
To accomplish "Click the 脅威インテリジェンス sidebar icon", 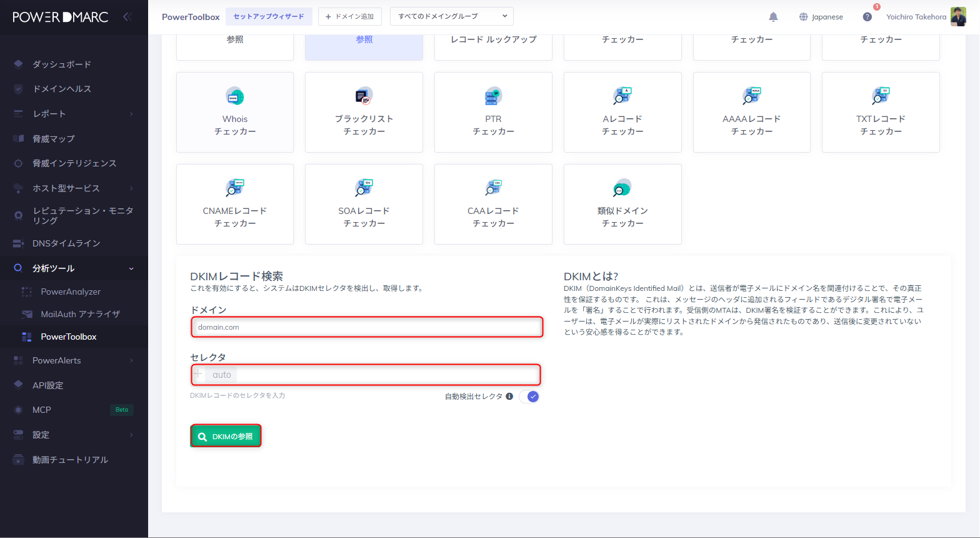I will [18, 163].
